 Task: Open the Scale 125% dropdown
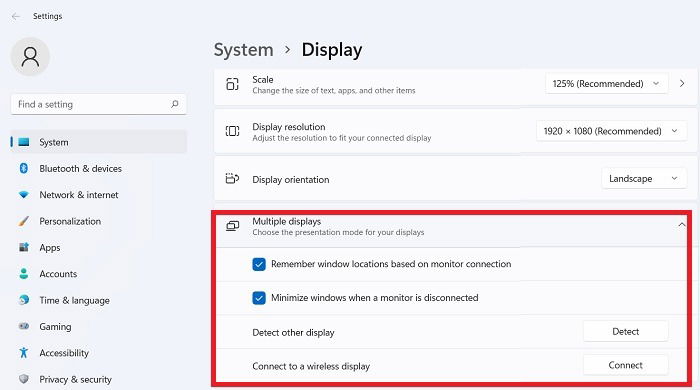(606, 83)
